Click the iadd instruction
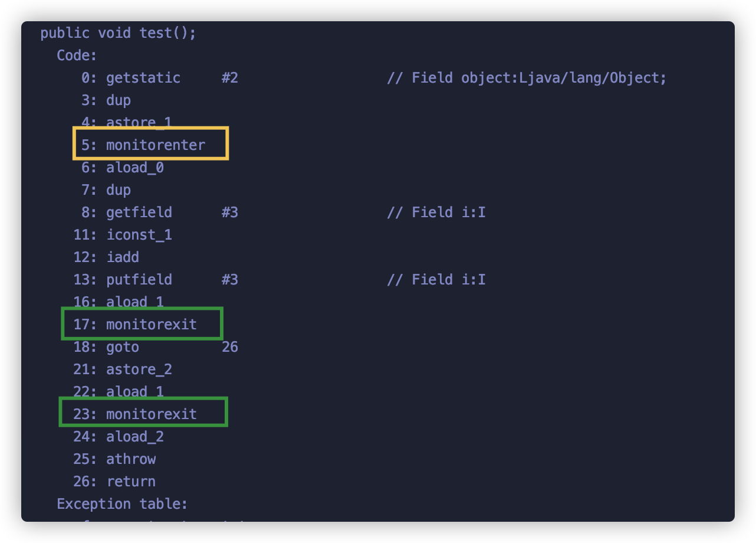The height and width of the screenshot is (543, 756). click(x=123, y=257)
